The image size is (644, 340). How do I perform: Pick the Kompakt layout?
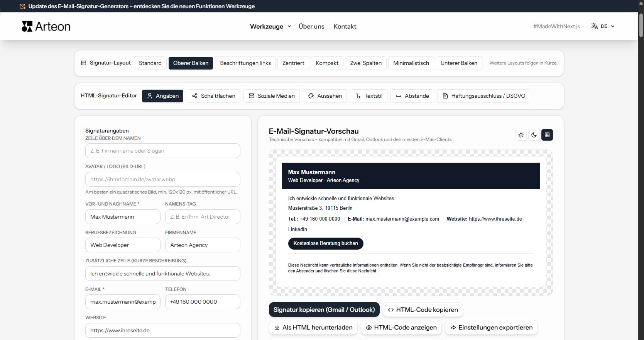coord(327,63)
